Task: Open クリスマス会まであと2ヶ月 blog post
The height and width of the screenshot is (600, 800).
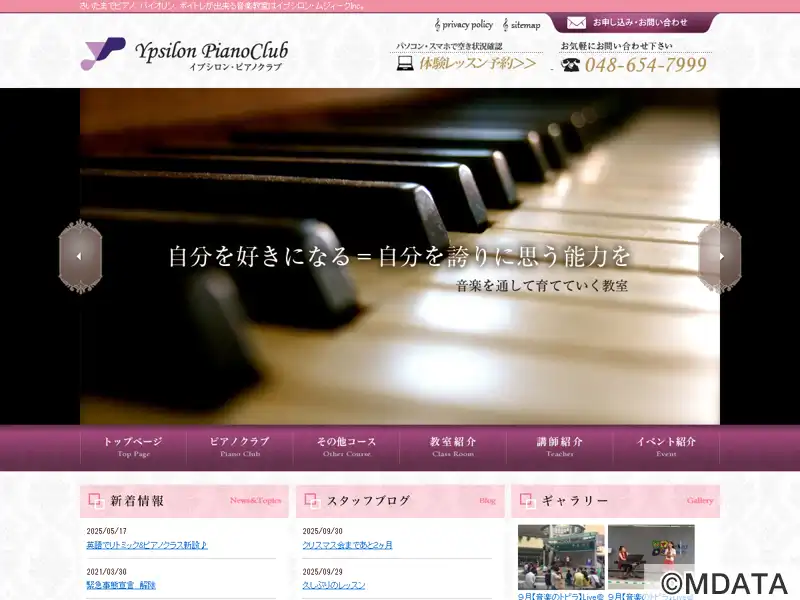Action: pos(347,545)
